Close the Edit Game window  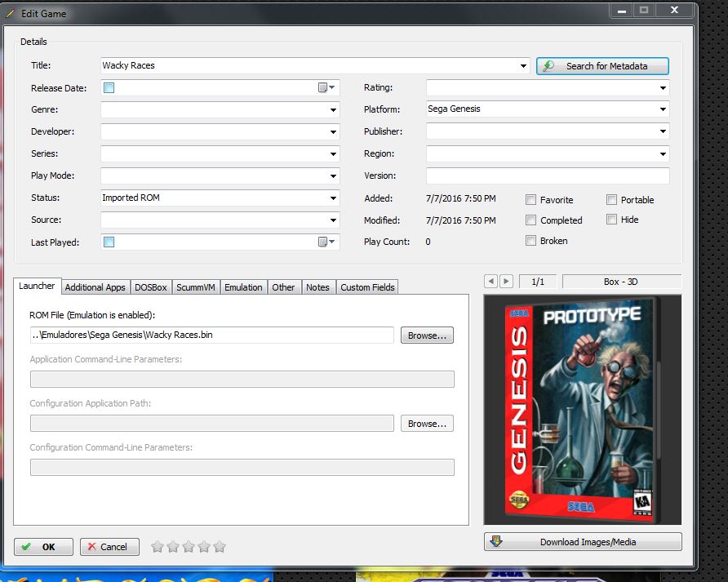[674, 10]
